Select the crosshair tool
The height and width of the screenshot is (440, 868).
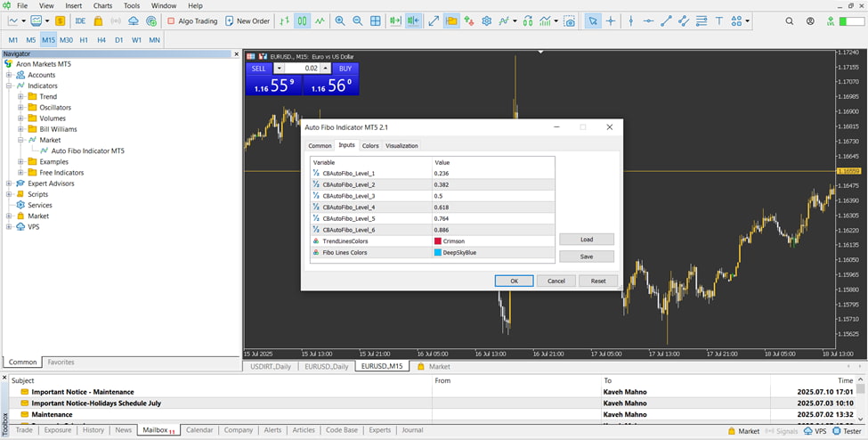pyautogui.click(x=611, y=21)
